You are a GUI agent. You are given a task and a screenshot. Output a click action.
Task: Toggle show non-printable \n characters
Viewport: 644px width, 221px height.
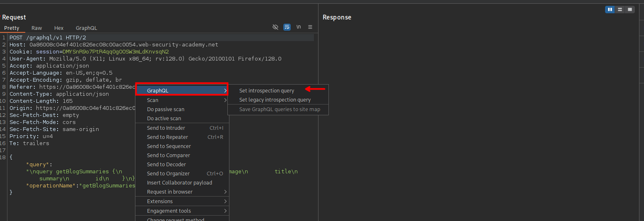point(299,27)
